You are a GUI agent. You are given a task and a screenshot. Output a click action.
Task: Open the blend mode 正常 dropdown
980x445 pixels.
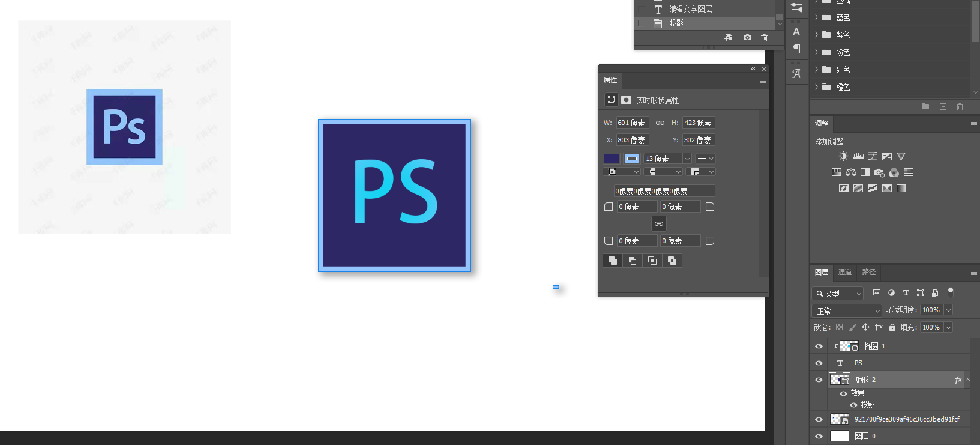click(847, 310)
